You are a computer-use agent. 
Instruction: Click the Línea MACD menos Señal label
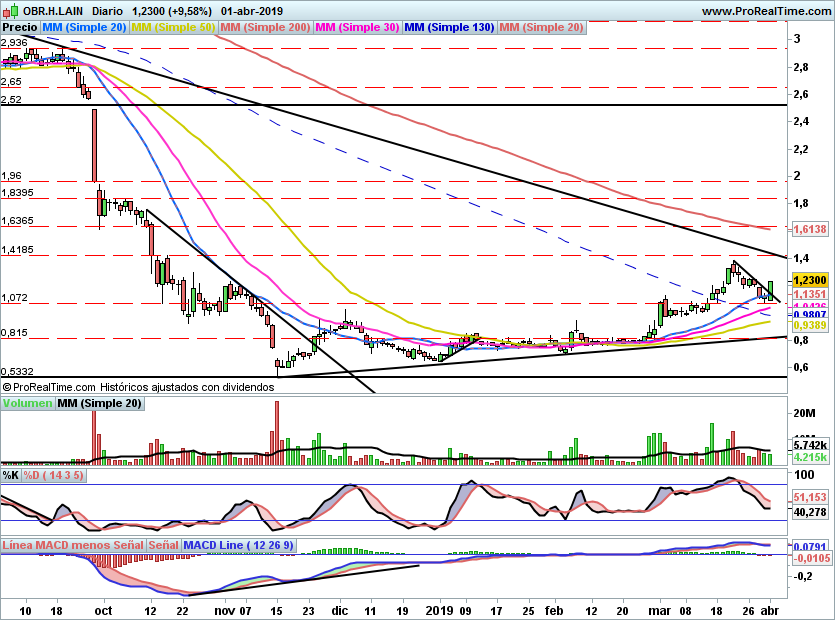(x=73, y=545)
